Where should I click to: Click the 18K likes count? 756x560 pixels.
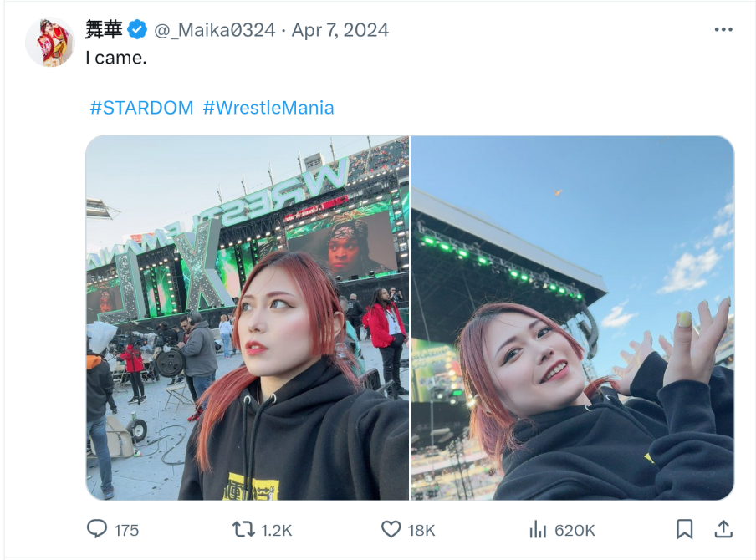(x=421, y=531)
